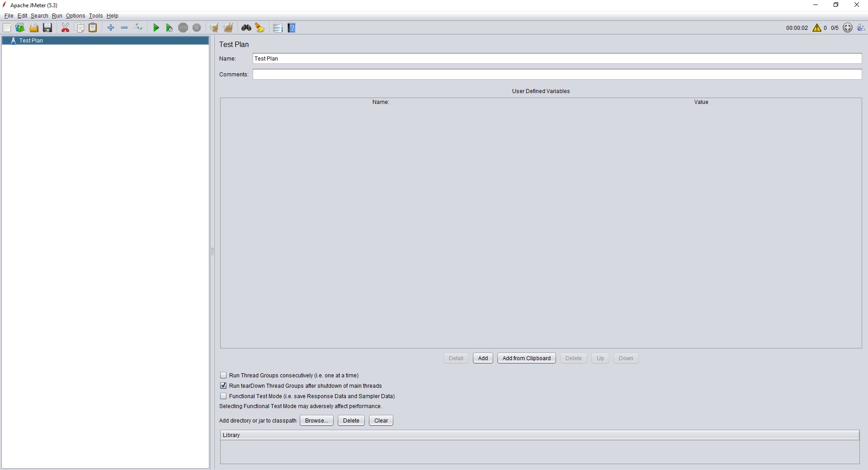
Task: Click the Open file folder icon
Action: click(x=34, y=28)
